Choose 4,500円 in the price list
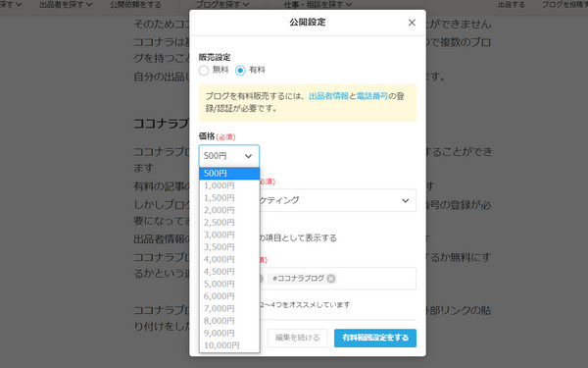Viewport: 588px width, 368px height. (x=229, y=272)
